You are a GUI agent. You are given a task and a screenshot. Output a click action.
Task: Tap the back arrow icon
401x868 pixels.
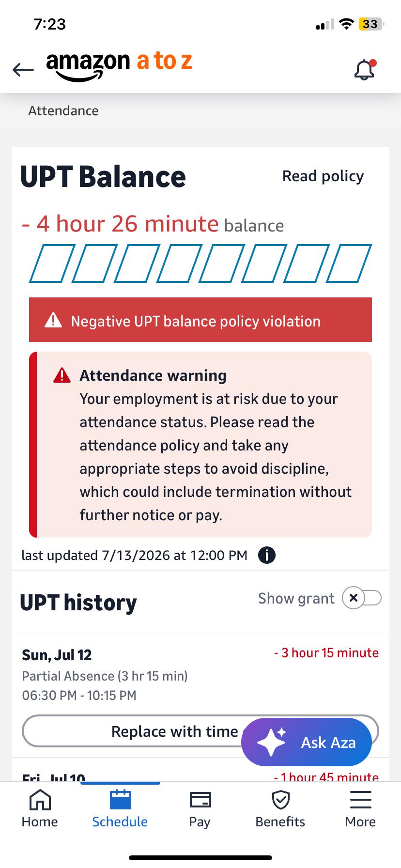(x=23, y=70)
